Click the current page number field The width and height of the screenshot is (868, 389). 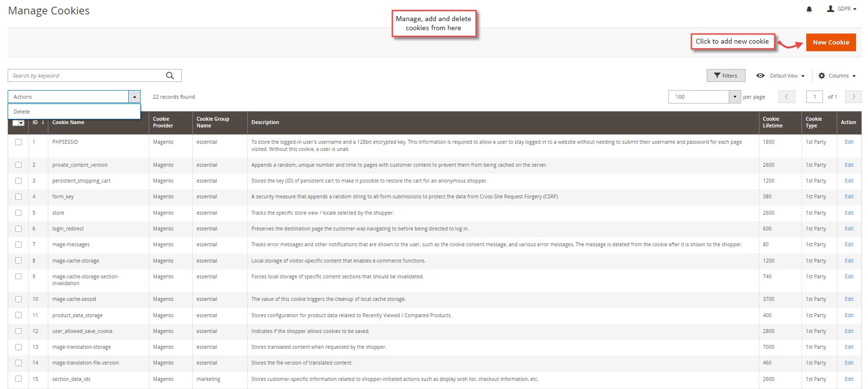(814, 97)
